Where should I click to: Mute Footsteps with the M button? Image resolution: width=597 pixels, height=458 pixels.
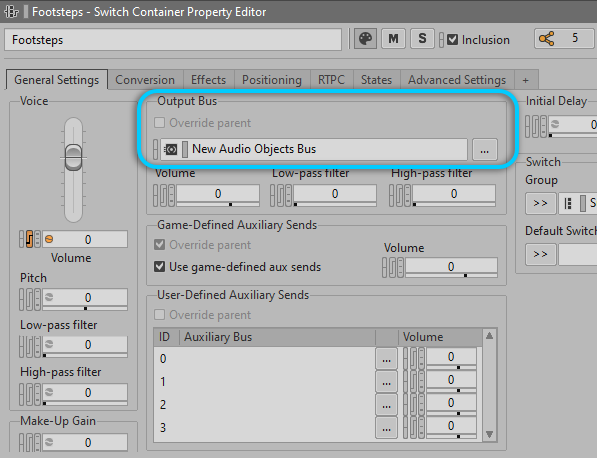393,39
